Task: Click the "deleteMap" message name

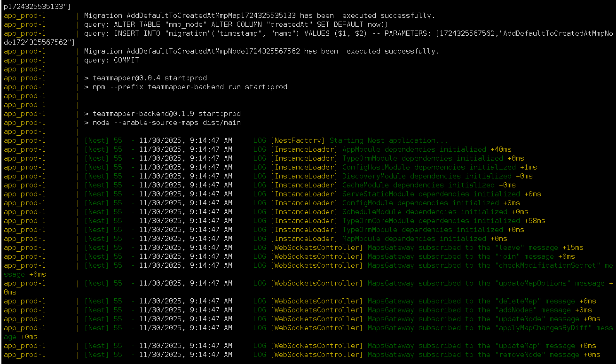Action: pyautogui.click(x=518, y=301)
